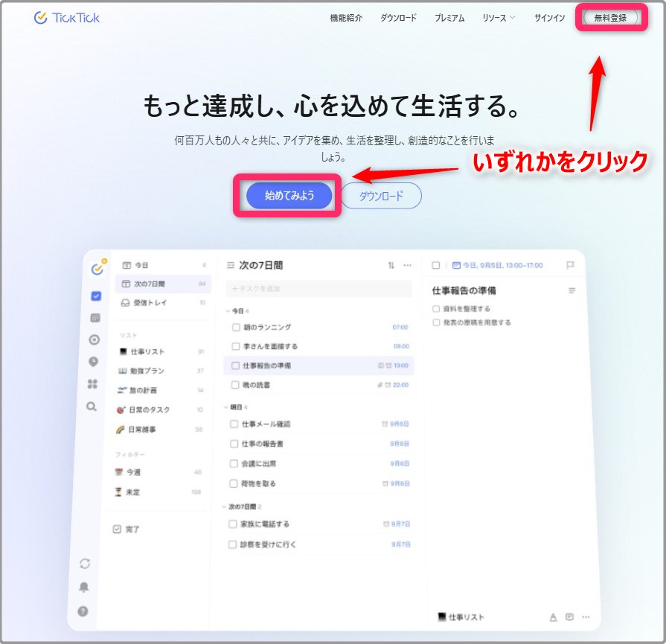This screenshot has width=666, height=644.
Task: Select サインイン in the top navigation
Action: click(548, 18)
